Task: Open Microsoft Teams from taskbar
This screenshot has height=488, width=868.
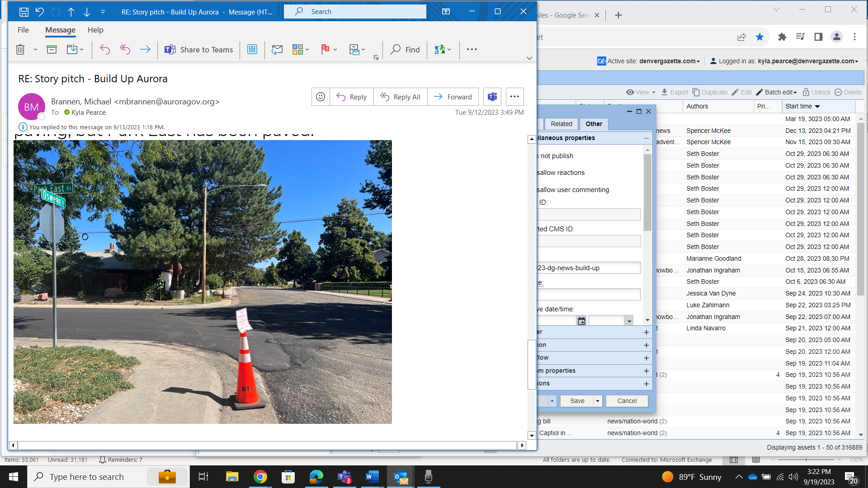Action: pyautogui.click(x=344, y=477)
